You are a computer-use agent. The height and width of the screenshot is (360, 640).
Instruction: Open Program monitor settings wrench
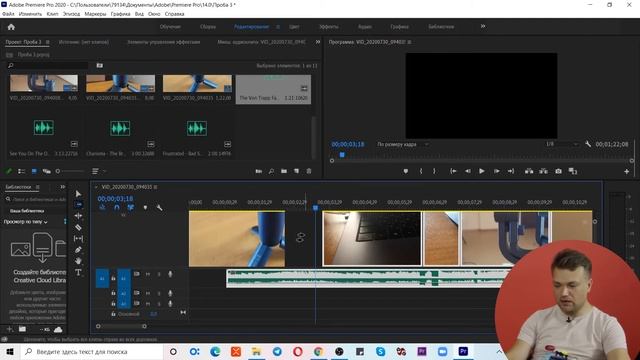point(588,144)
